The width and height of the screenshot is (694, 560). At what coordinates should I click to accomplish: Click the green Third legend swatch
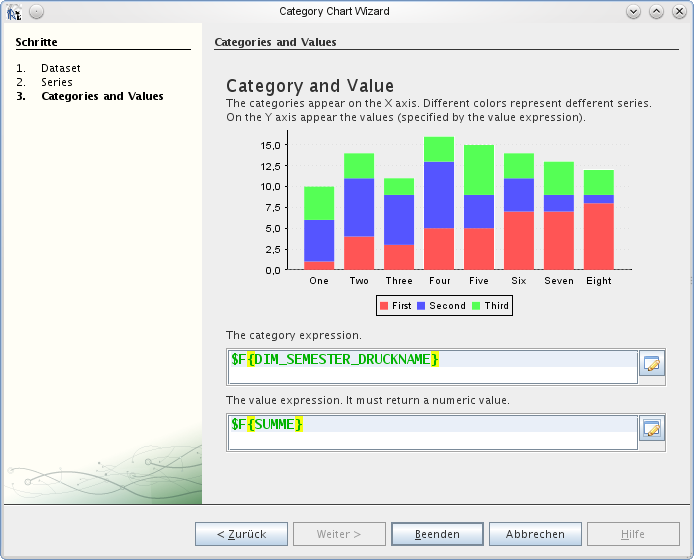click(477, 306)
